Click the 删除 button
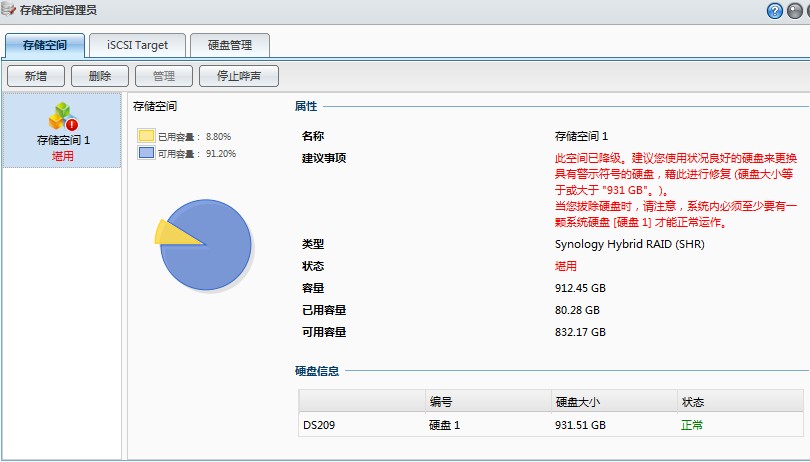The height and width of the screenshot is (462, 810). [100, 76]
